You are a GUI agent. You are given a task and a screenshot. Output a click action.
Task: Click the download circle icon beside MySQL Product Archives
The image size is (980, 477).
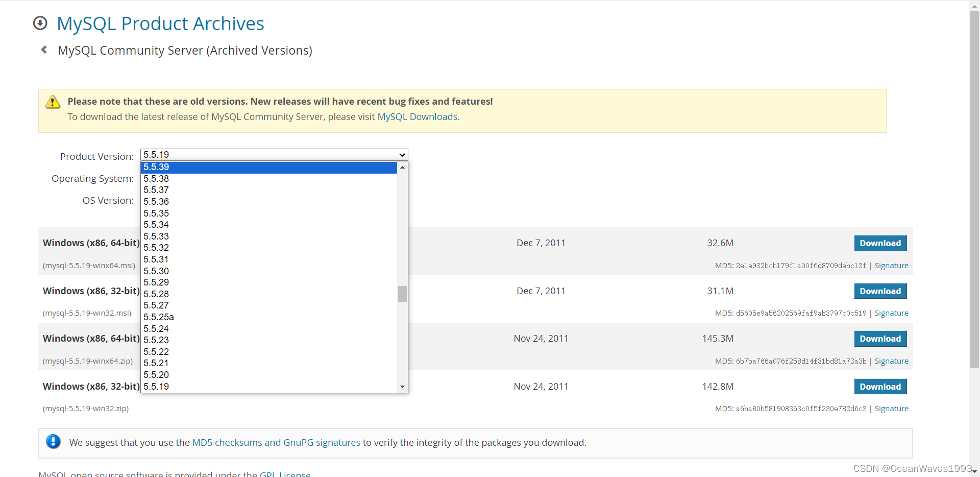pyautogui.click(x=40, y=23)
